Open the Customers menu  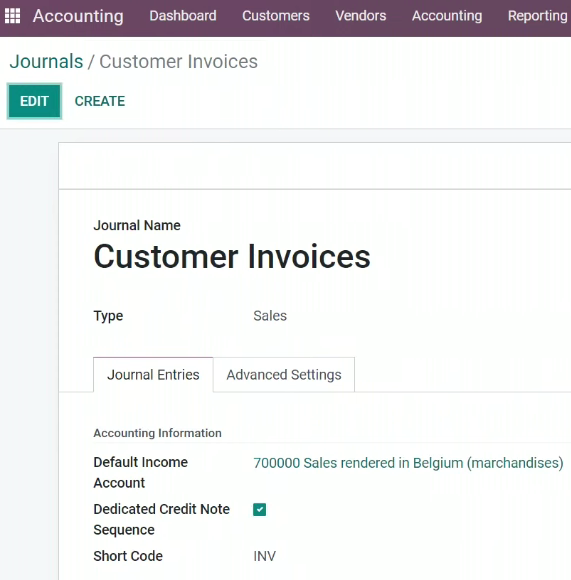pos(276,16)
